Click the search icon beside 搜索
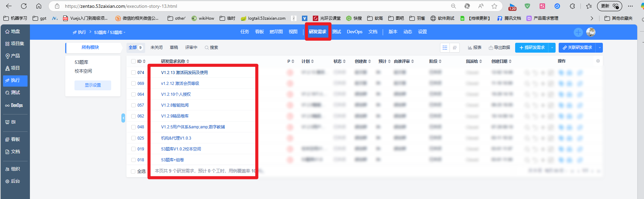This screenshot has height=199, width=644. coord(206,48)
